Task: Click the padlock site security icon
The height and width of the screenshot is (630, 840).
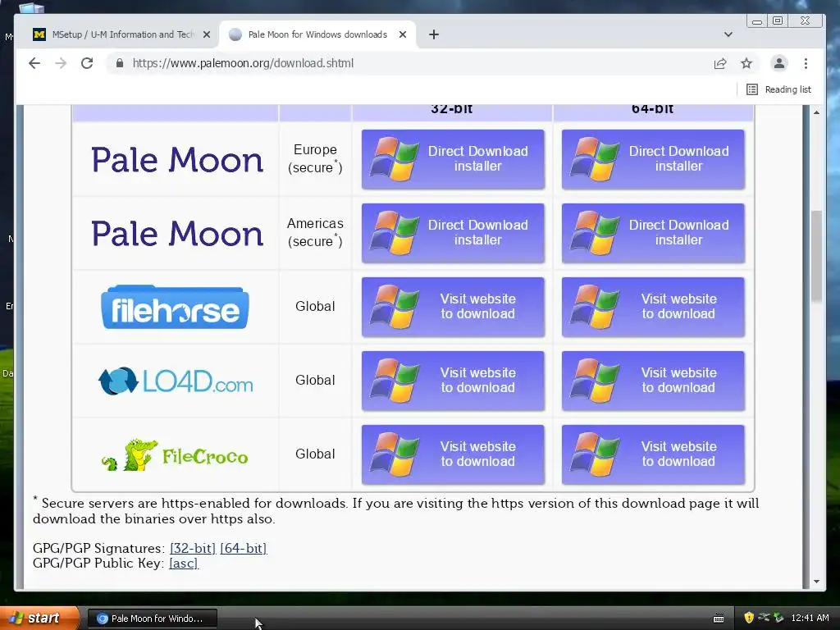Action: tap(120, 63)
